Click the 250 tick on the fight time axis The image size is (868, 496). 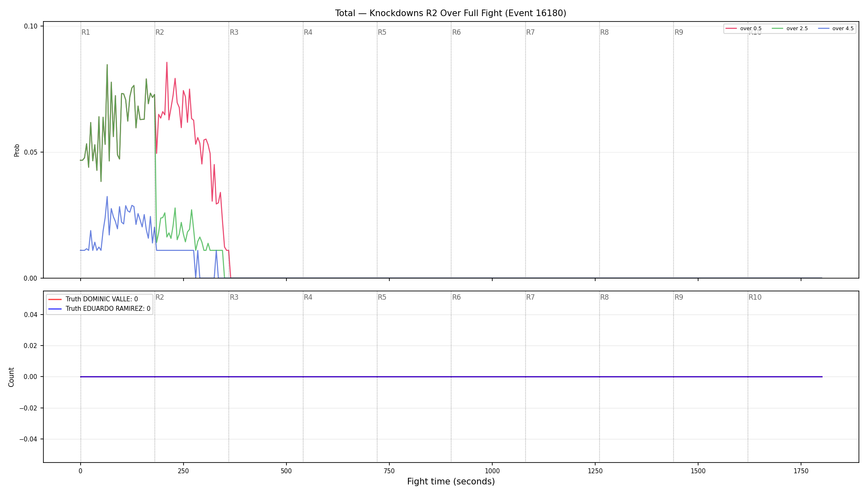[184, 471]
